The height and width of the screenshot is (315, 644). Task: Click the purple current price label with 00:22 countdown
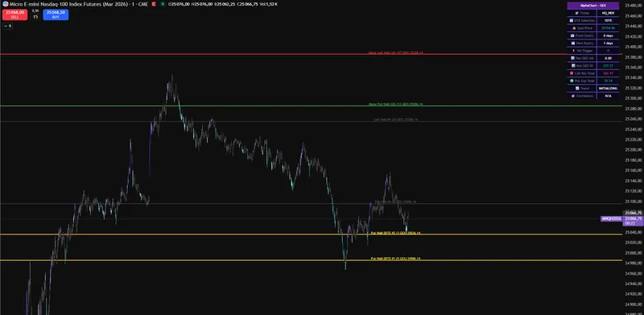[634, 221]
